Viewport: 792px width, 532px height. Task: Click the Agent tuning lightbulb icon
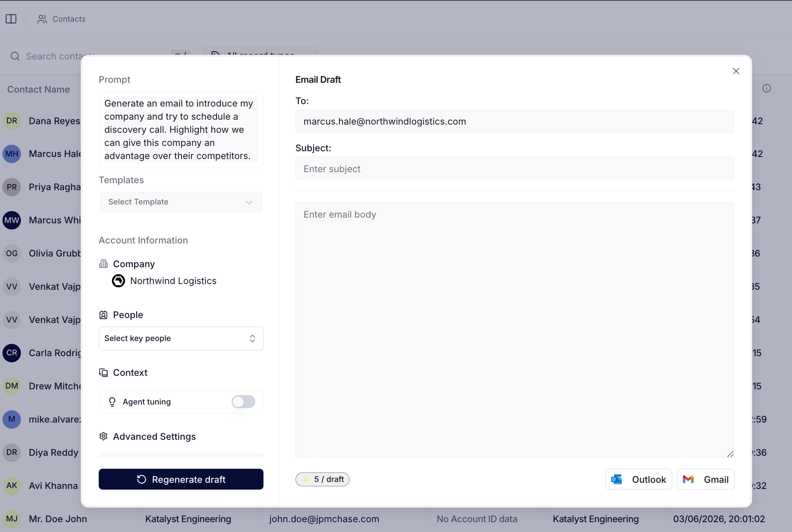(112, 402)
